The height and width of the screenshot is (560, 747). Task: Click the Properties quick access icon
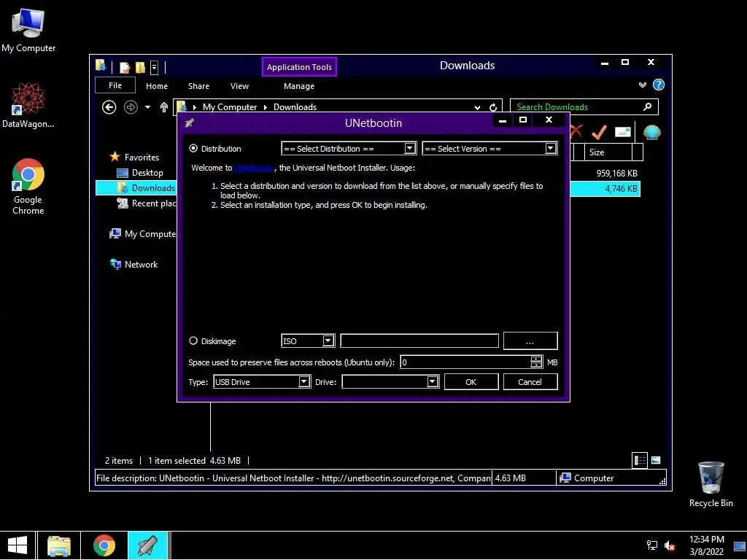coord(125,67)
